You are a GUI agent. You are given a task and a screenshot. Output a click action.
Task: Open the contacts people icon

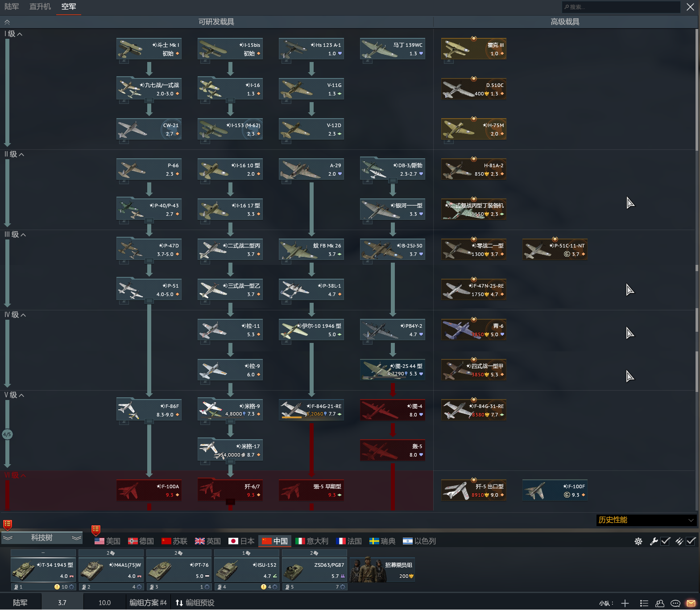coord(660,603)
